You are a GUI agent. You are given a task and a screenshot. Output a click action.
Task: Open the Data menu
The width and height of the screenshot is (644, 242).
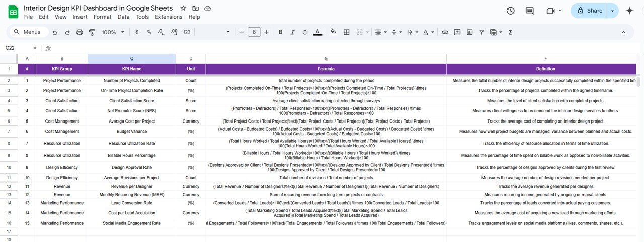point(123,17)
